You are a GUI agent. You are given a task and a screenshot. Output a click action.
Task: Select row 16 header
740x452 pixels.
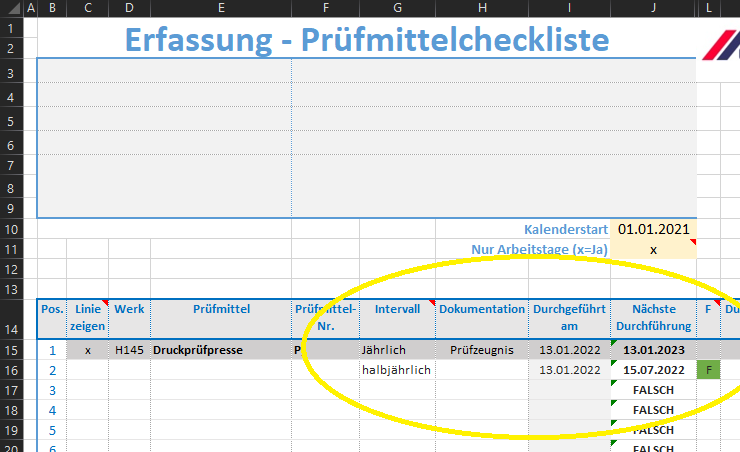click(x=11, y=370)
